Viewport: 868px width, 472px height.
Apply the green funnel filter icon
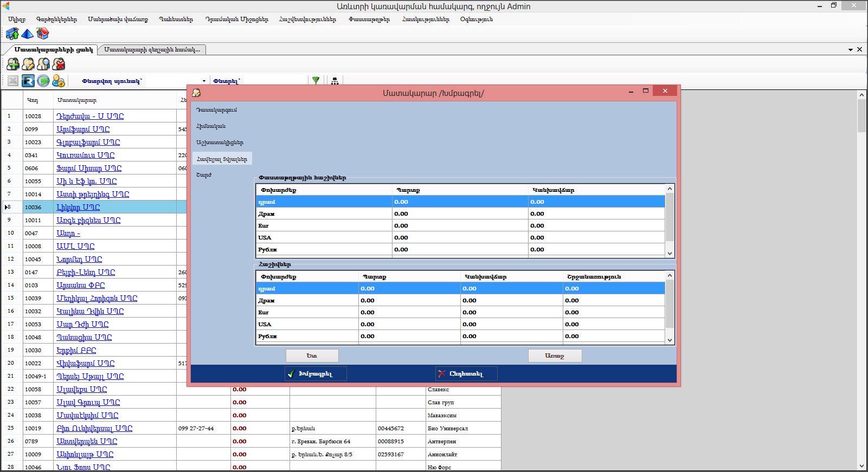point(316,80)
